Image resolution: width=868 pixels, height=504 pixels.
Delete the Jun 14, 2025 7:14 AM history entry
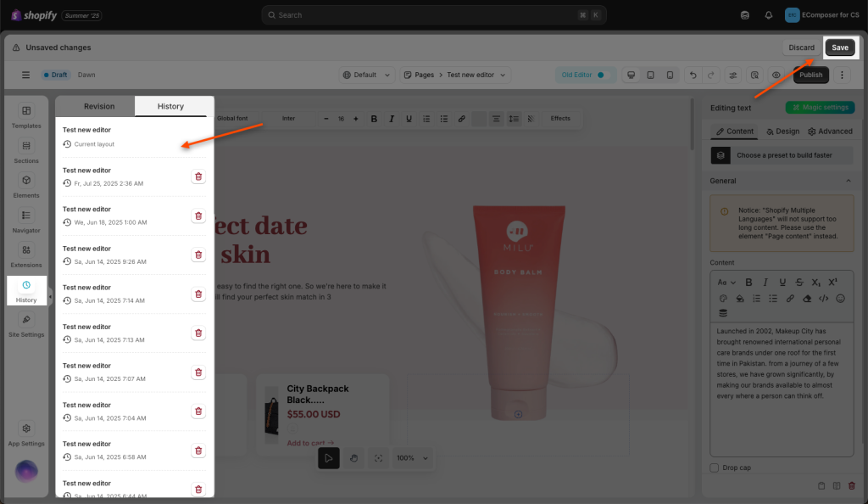(198, 294)
